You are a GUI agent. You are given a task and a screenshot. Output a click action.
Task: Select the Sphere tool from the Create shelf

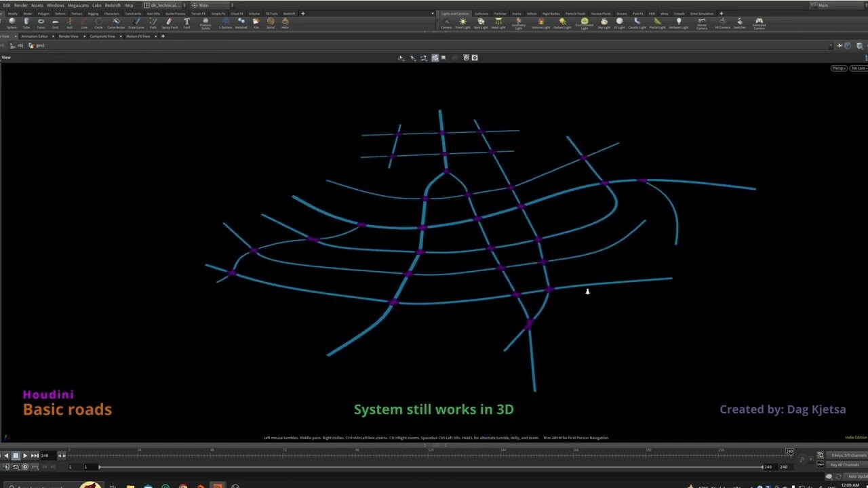tap(12, 22)
